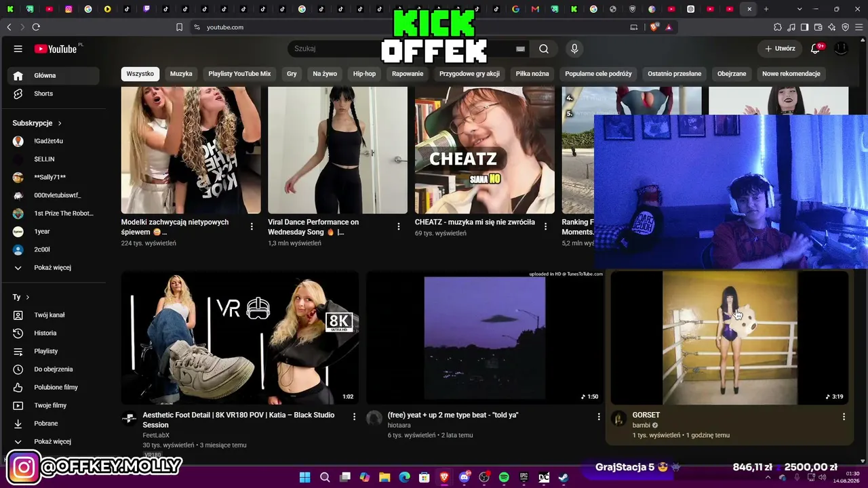Open the Brave Shields lion icon
868x488 pixels.
[x=654, y=27]
